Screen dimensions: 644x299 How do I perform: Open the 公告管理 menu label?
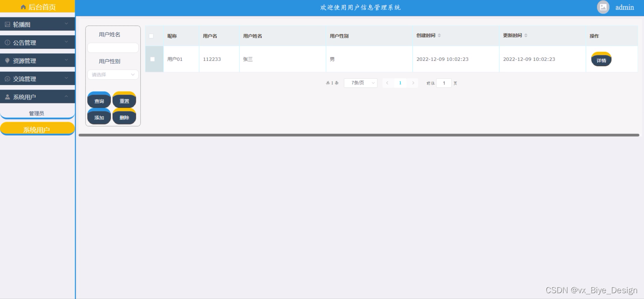pos(25,43)
